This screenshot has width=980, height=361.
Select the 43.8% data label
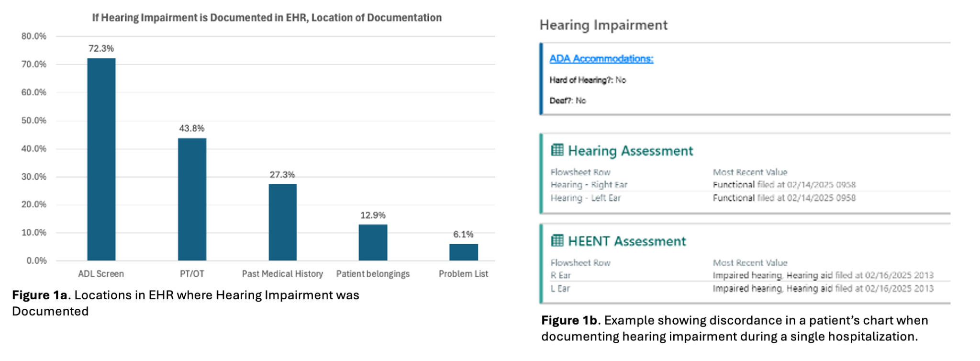(x=192, y=128)
